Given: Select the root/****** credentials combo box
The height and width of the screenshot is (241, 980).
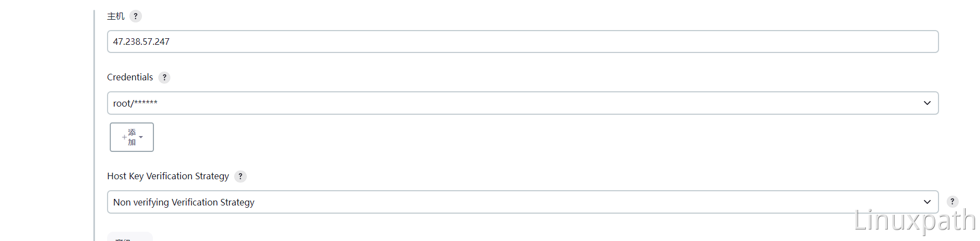Looking at the screenshot, I should (x=522, y=103).
